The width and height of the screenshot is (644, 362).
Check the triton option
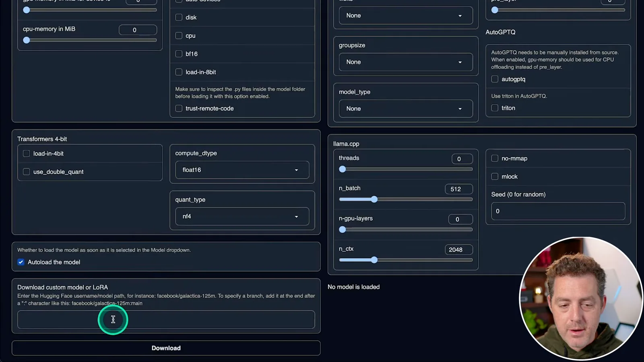[495, 108]
